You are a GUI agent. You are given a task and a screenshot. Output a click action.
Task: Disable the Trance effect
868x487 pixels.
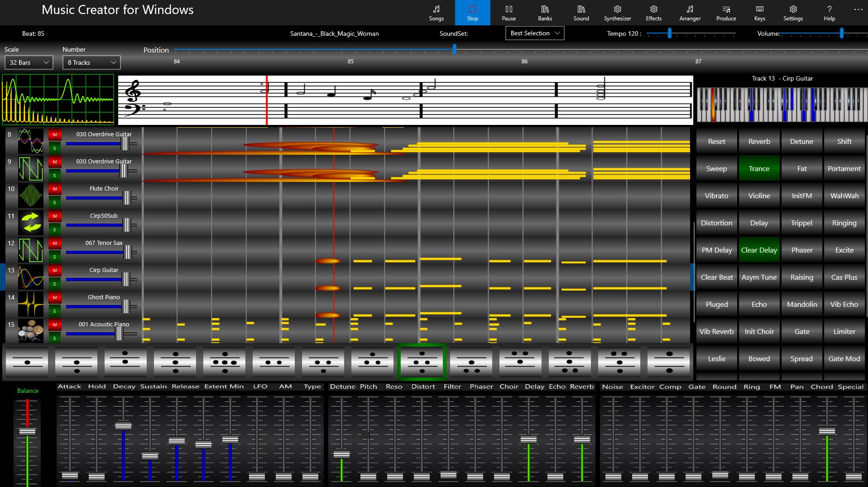(x=758, y=168)
